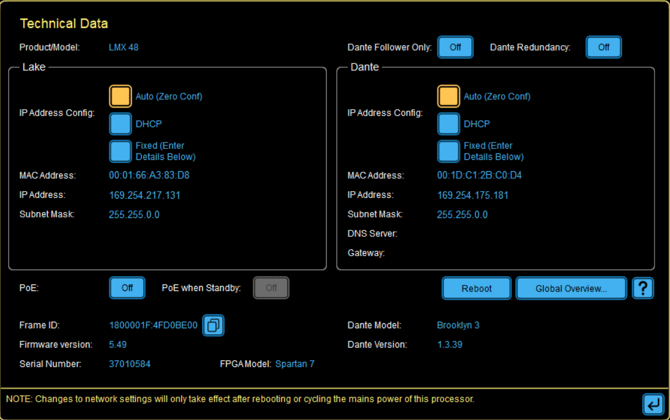Choose Lake Fixed IP address option
The height and width of the screenshot is (420, 670).
point(120,151)
